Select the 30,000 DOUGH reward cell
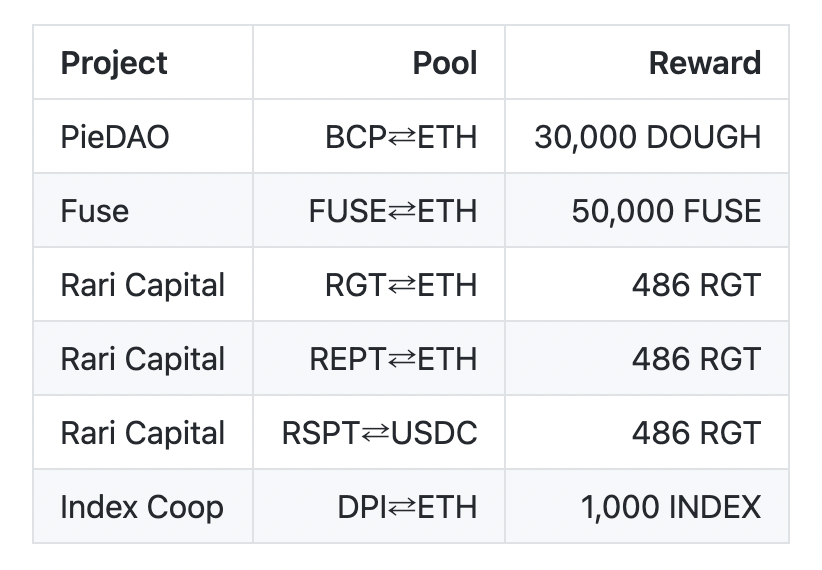Screen dimensions: 822x570 tap(647, 137)
